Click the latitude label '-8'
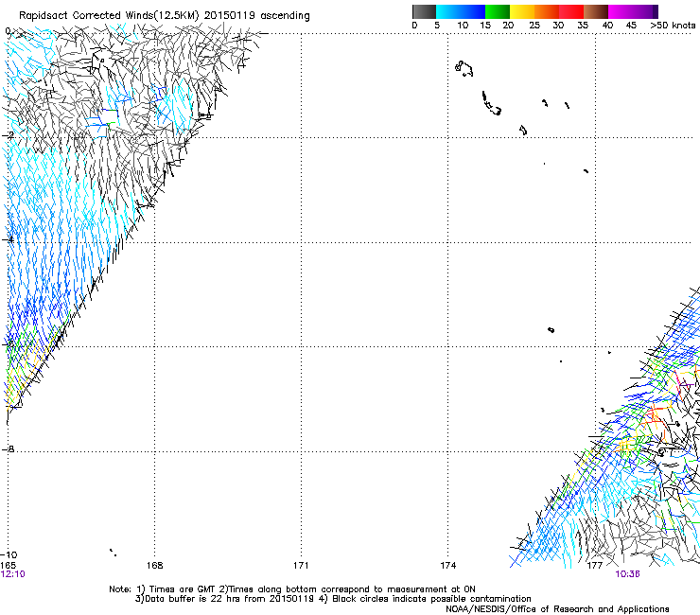 click(x=8, y=448)
